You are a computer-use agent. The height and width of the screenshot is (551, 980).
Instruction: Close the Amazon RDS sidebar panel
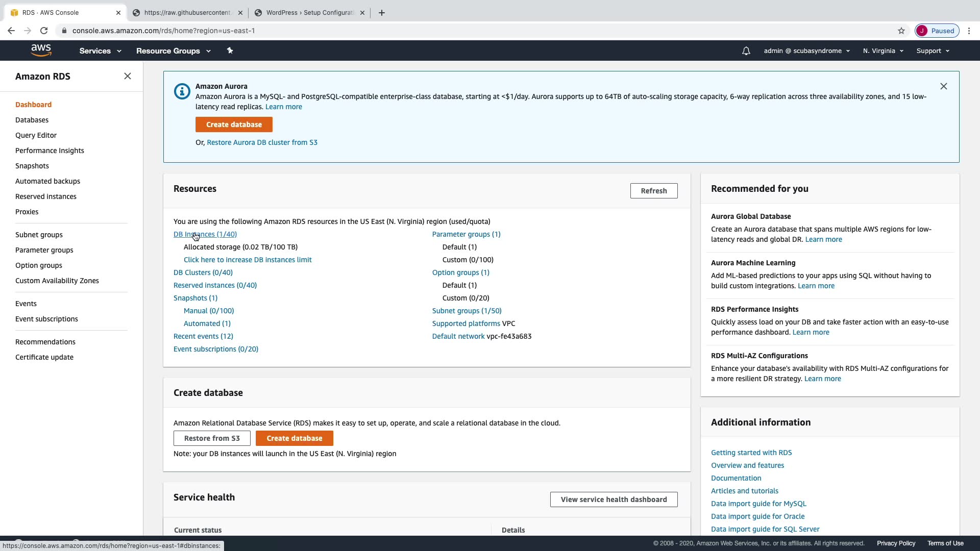pyautogui.click(x=128, y=76)
